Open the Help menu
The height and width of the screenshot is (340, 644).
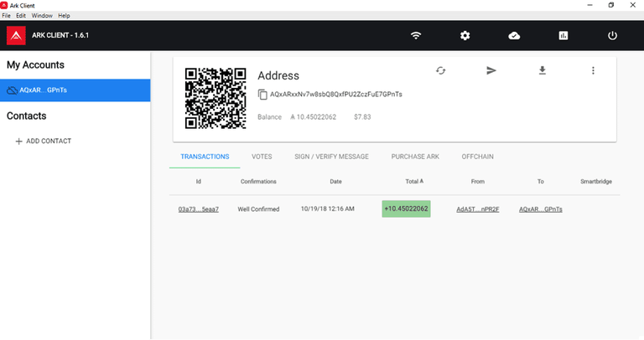coord(64,16)
